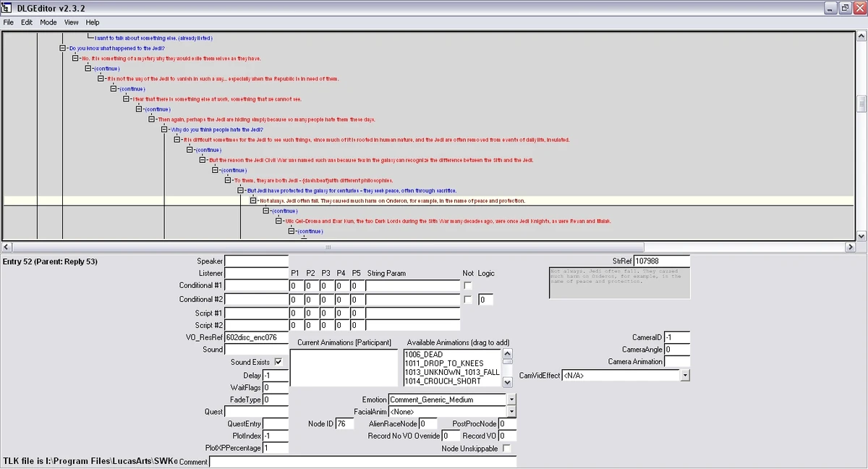Click the left arrow of the horizontal scrollbar

coord(5,248)
